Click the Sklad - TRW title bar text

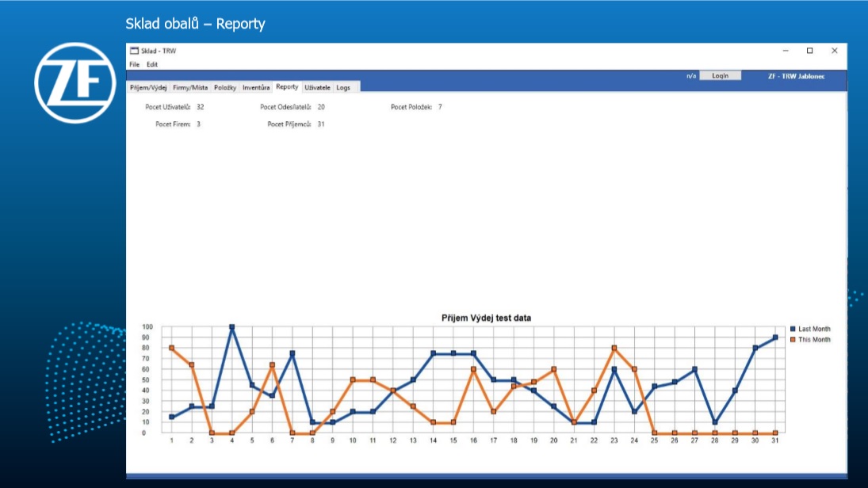159,51
